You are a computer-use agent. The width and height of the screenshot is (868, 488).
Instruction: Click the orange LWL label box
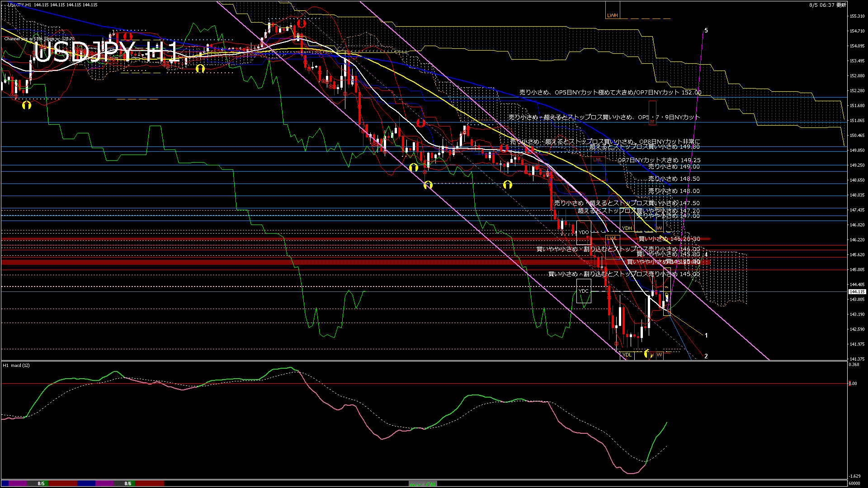click(x=612, y=238)
